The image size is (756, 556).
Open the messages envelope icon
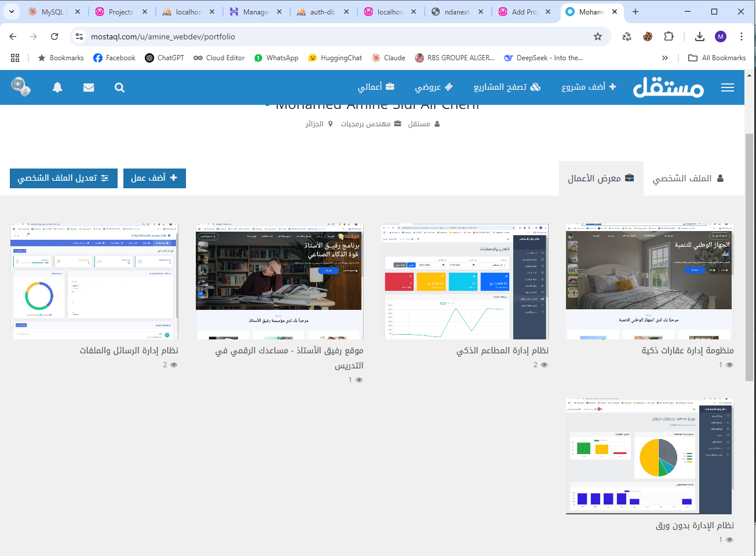[89, 87]
